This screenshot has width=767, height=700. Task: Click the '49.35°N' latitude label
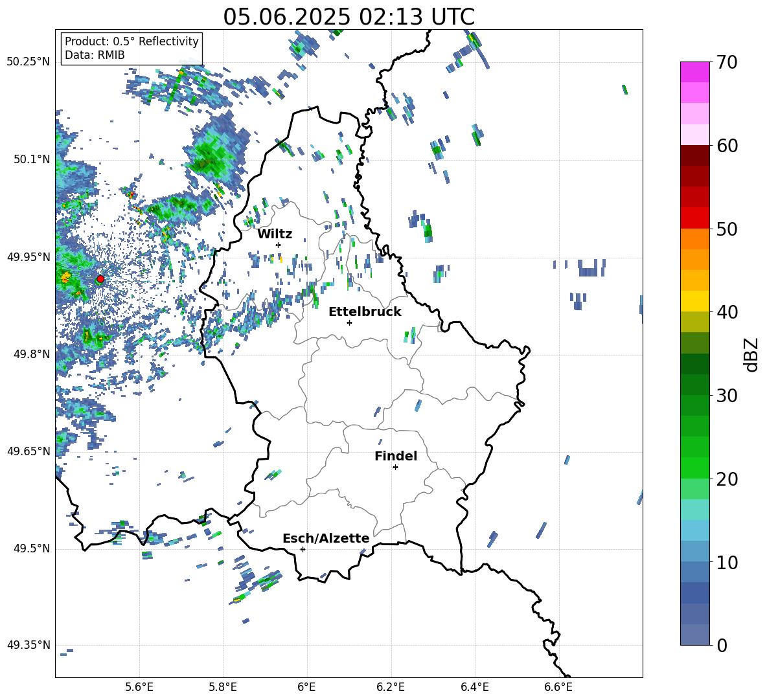[29, 645]
